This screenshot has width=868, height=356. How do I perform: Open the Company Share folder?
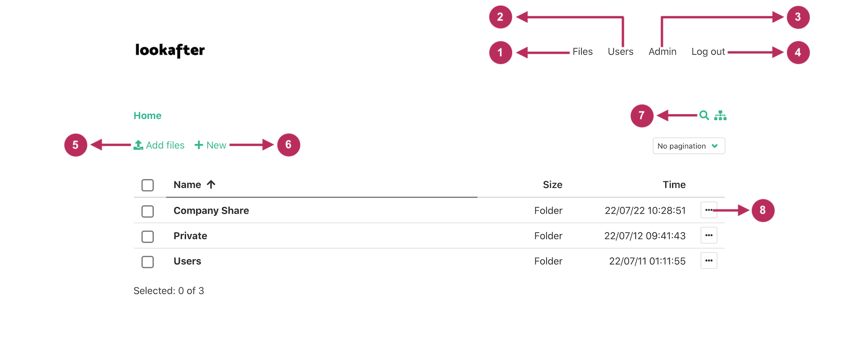(211, 211)
